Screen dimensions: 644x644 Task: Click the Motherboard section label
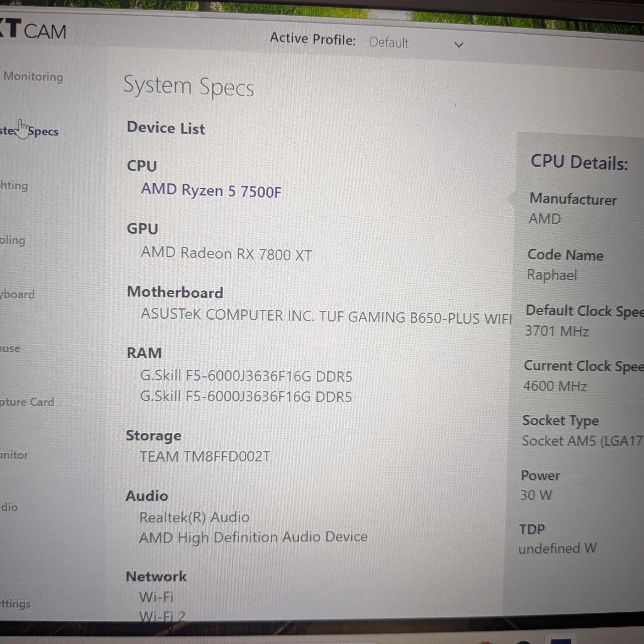175,292
